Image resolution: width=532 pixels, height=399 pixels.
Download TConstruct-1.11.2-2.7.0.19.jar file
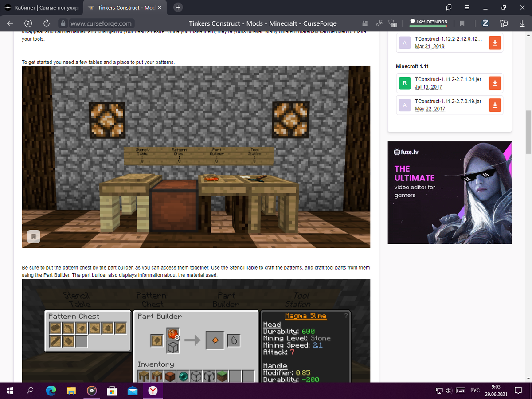tap(495, 105)
